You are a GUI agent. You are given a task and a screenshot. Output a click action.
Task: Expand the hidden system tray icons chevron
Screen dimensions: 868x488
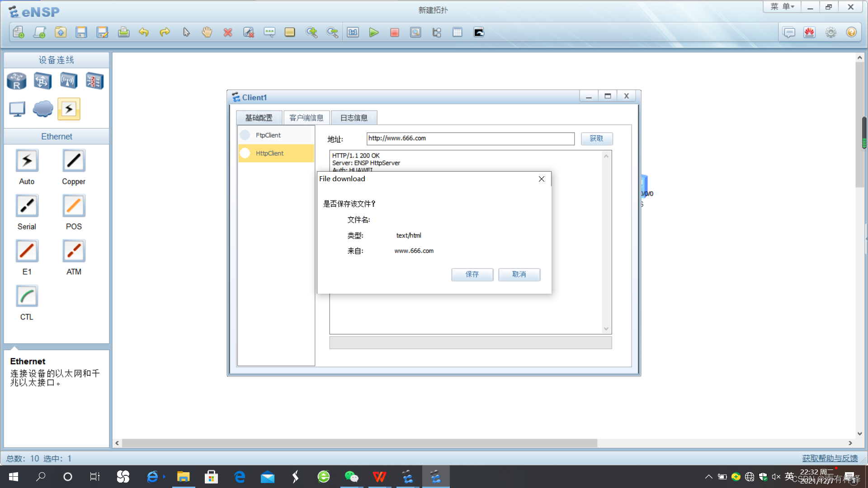708,477
